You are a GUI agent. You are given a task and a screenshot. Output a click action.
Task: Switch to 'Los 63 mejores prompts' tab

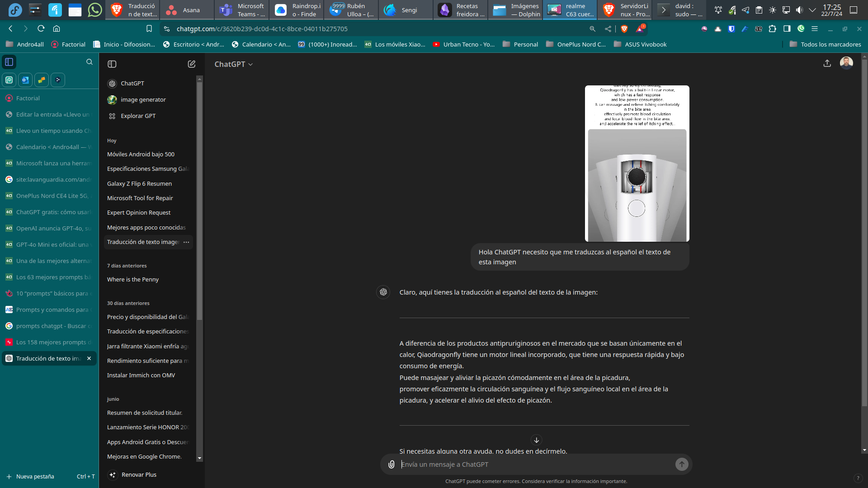click(49, 277)
